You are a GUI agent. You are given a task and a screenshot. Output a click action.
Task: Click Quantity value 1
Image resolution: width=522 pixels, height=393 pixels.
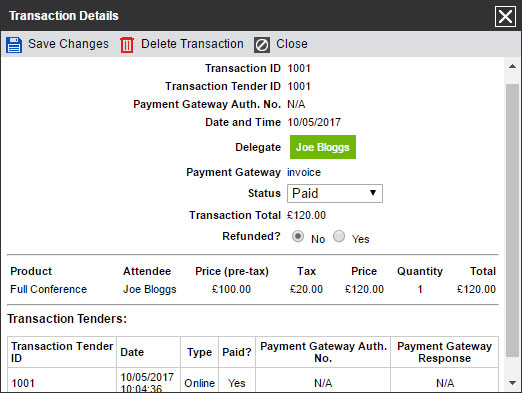click(420, 289)
